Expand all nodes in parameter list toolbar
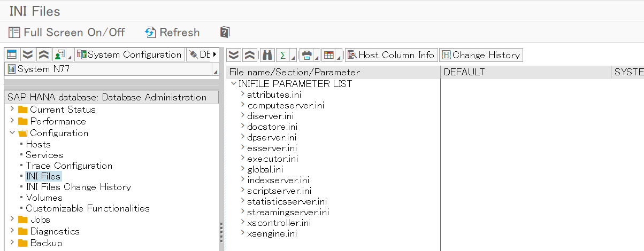Screen dimensions: 644x251 click(234, 55)
